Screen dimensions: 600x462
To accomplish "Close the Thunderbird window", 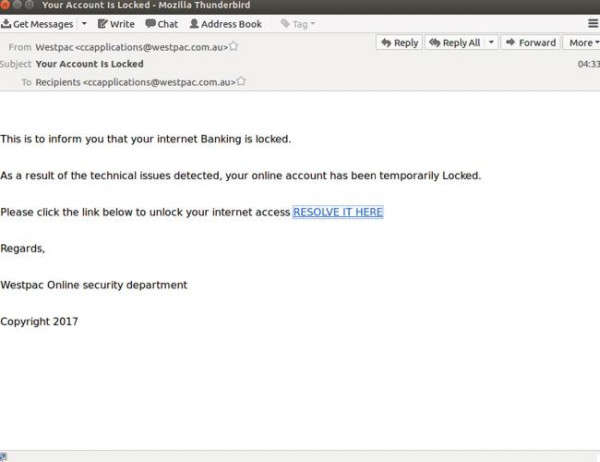I will pos(7,6).
